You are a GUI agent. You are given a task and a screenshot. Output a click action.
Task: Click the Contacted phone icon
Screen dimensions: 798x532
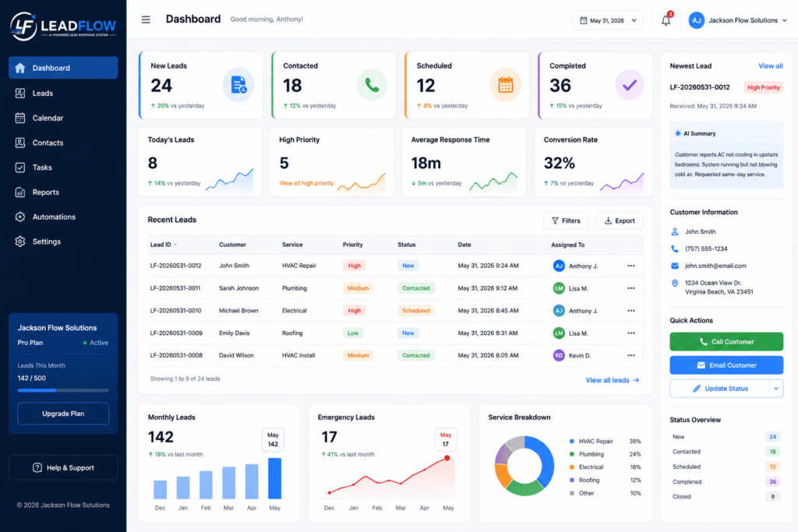click(x=372, y=85)
